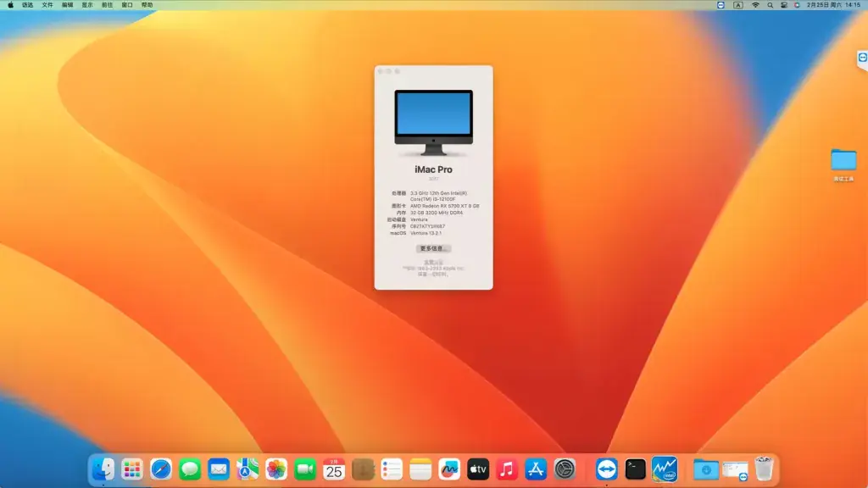The width and height of the screenshot is (868, 488).
Task: Open Control Center in menu bar
Action: click(784, 5)
